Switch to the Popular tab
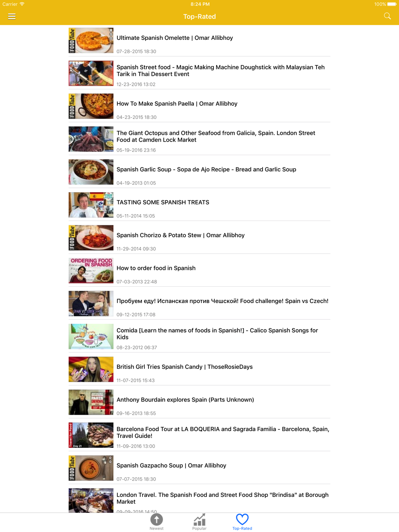 (x=199, y=522)
